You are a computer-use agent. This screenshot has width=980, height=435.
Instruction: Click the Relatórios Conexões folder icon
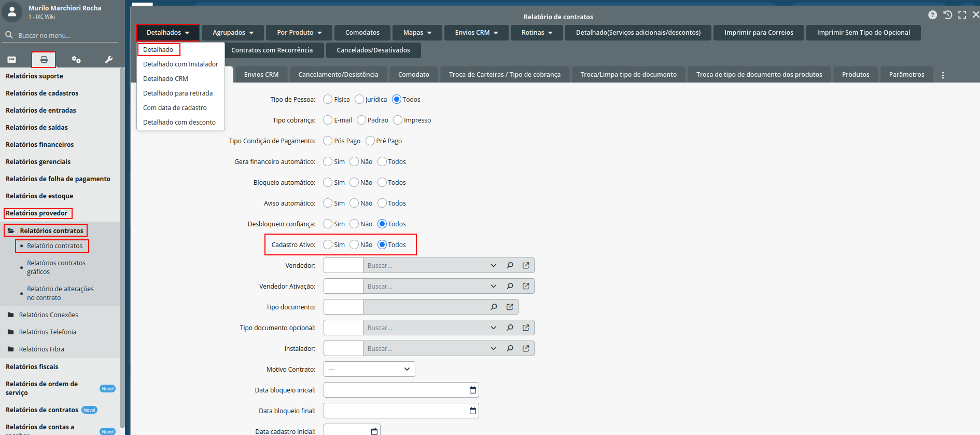click(10, 315)
